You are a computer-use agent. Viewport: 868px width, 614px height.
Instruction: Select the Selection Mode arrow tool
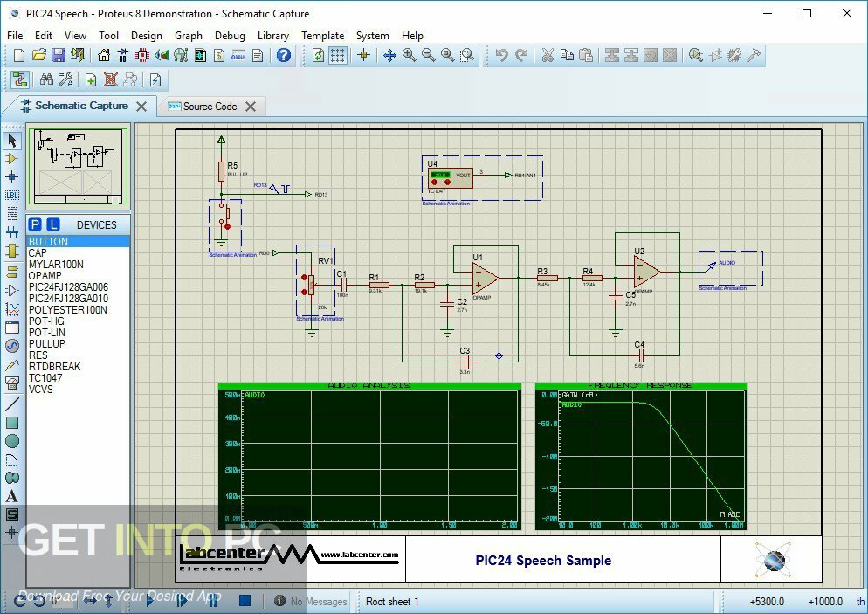(12, 141)
